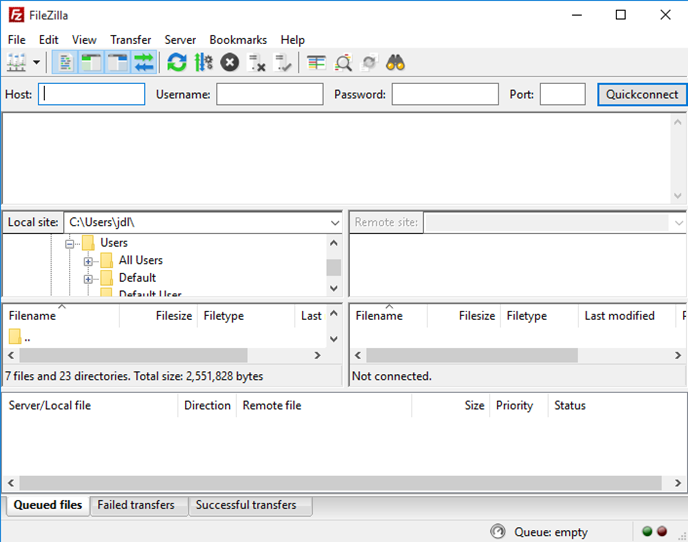
Task: Select the parent directory '..' entry
Action: coord(20,337)
